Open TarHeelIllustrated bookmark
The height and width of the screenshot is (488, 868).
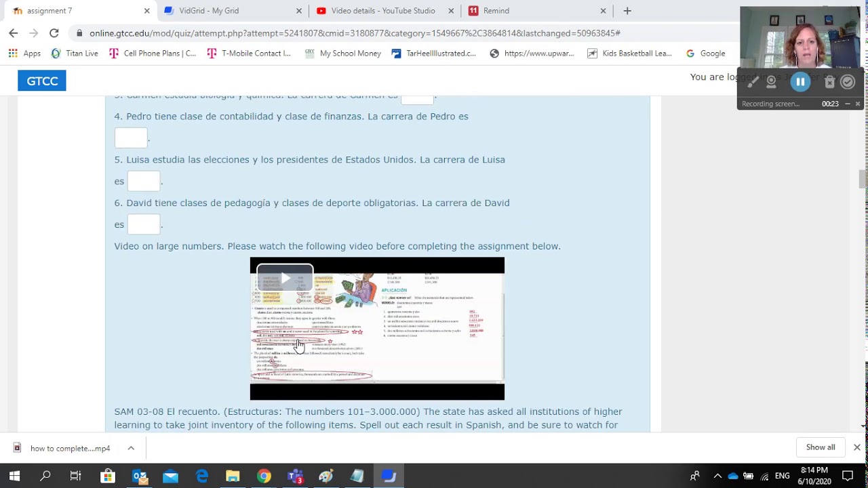click(434, 54)
